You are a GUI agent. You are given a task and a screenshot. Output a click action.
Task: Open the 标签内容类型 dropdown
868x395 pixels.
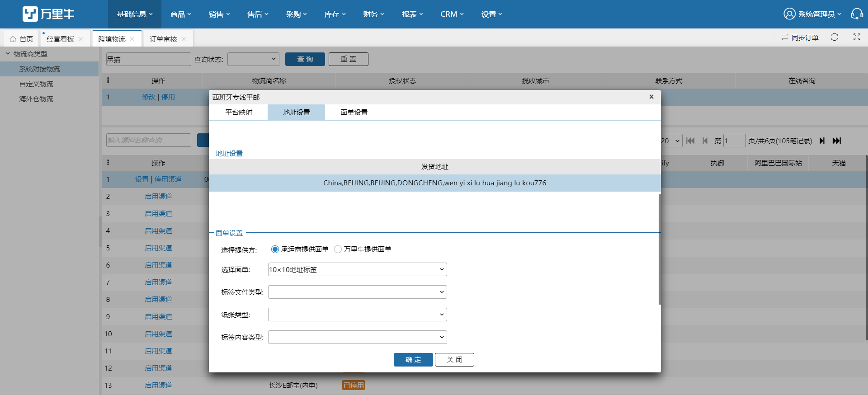358,337
